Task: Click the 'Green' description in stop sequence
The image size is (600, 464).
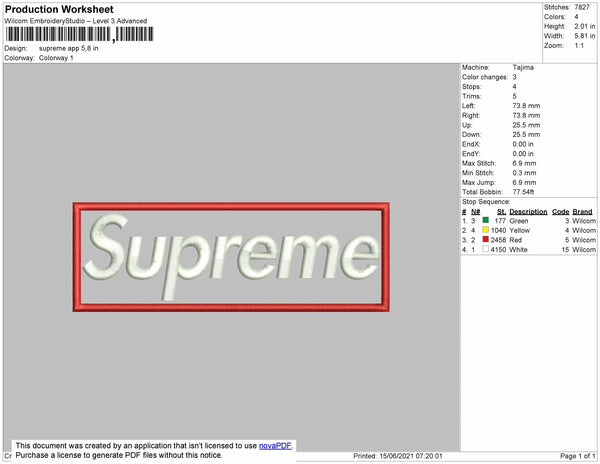Action: tap(519, 221)
